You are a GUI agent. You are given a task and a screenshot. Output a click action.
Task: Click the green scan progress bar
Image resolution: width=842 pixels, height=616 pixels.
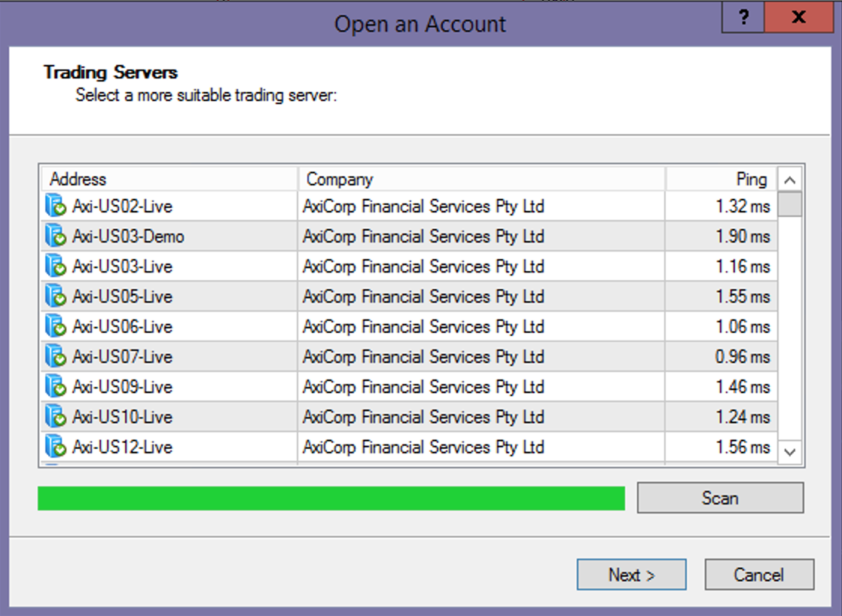331,498
